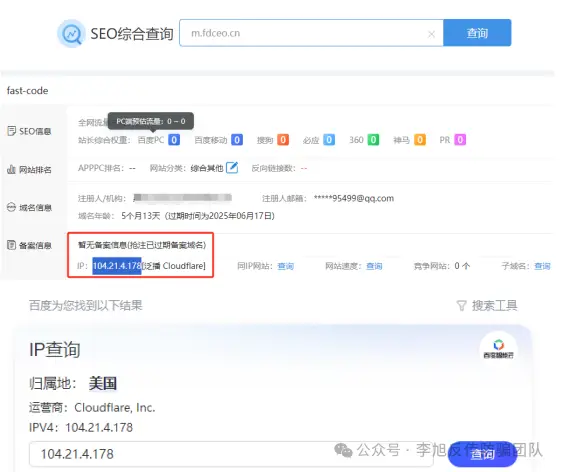Select the 域名信息 sidebar item
The width and height of the screenshot is (561, 472).
(29, 208)
